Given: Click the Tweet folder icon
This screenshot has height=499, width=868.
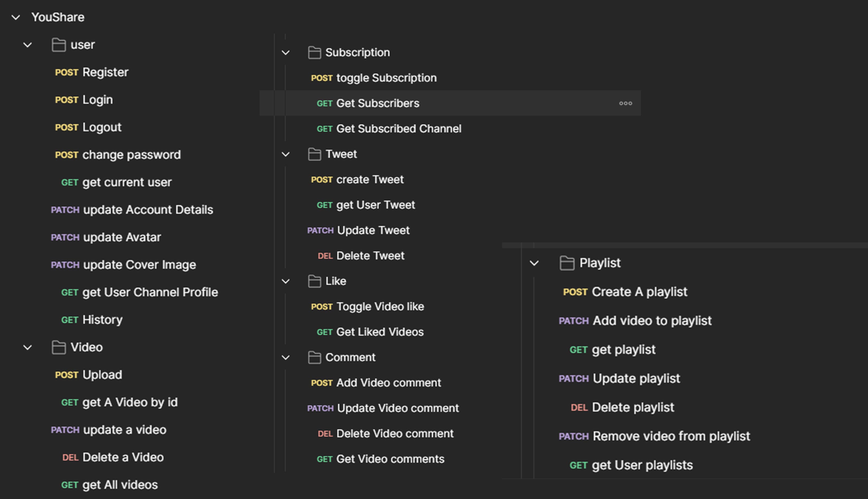Looking at the screenshot, I should (314, 154).
